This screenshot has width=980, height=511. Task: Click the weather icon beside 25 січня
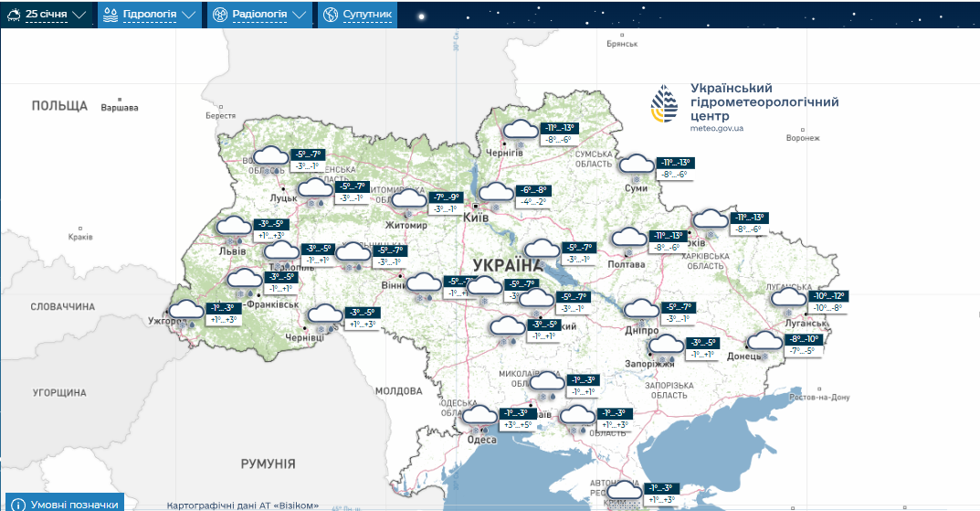13,15
